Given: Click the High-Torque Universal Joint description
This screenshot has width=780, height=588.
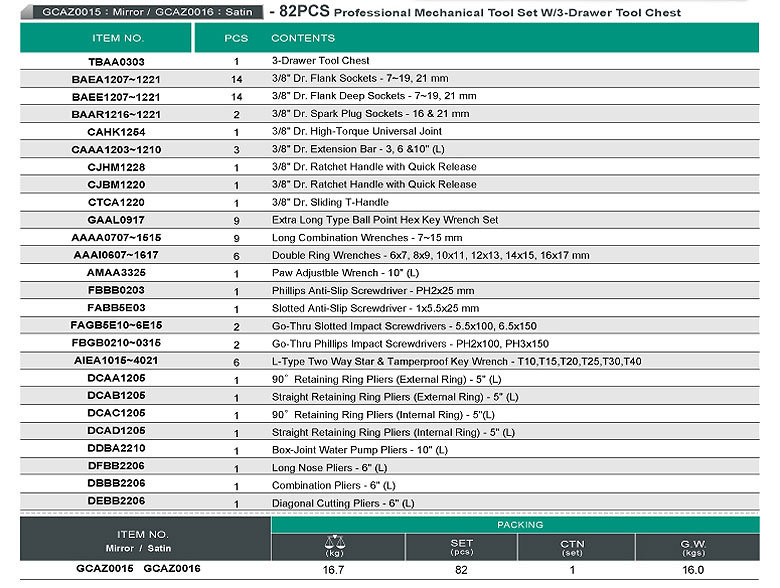Looking at the screenshot, I should coord(357,131).
